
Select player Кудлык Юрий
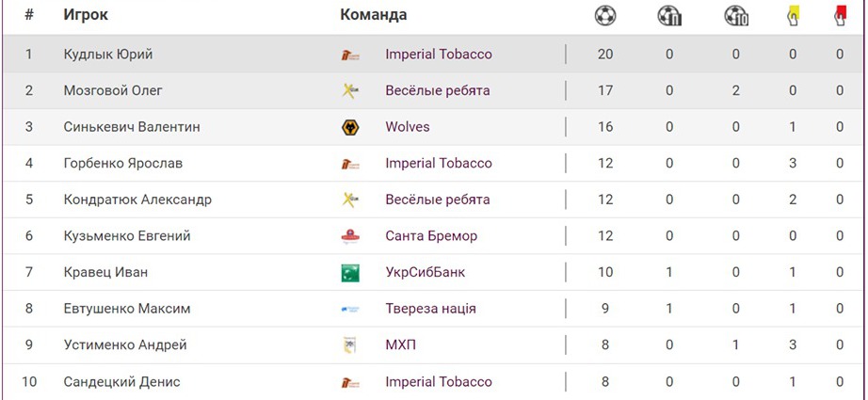[108, 55]
